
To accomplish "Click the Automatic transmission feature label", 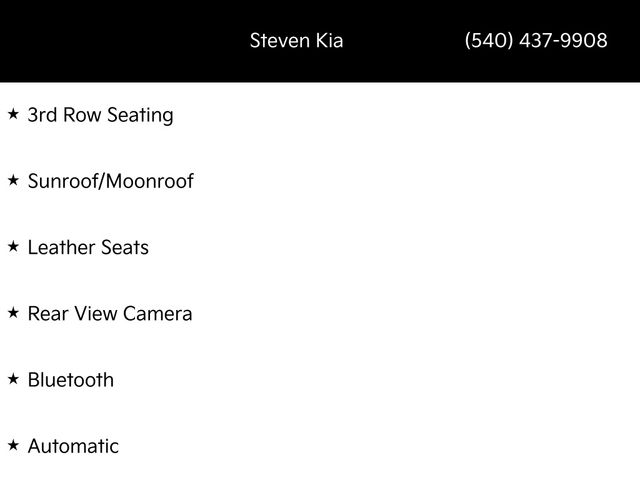I will 73,446.
